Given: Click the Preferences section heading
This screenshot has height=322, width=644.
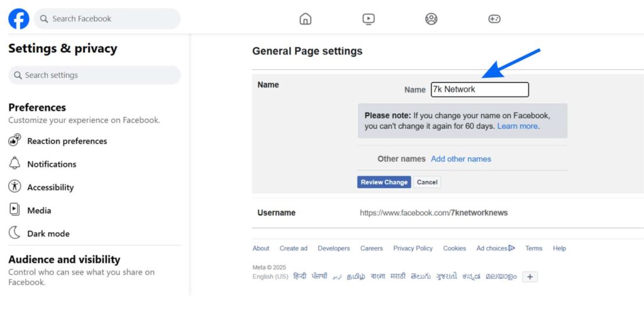Looking at the screenshot, I should tap(37, 108).
